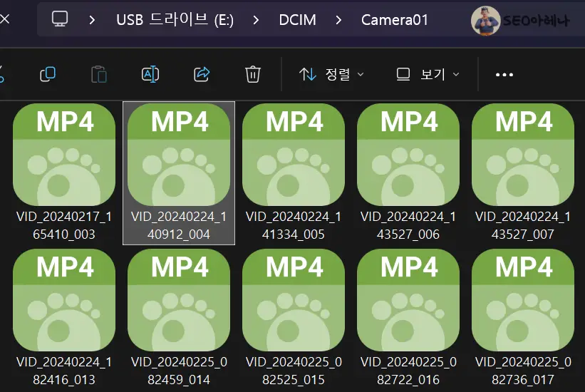Click the Paste clipboard icon
The width and height of the screenshot is (585, 392).
pos(99,74)
